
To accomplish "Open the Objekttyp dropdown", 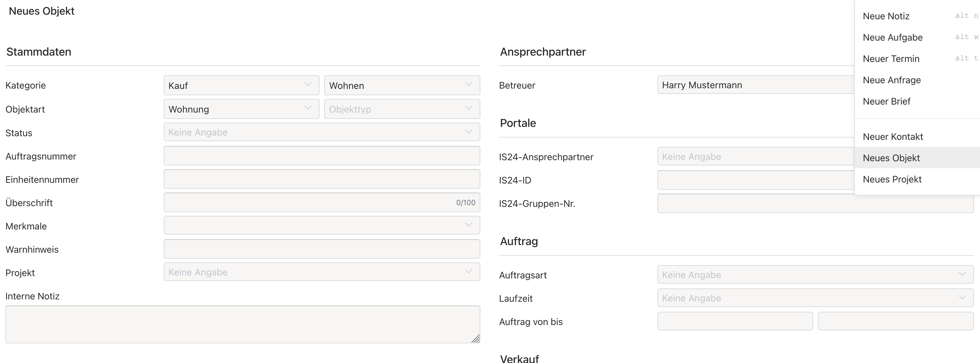I will tap(402, 109).
